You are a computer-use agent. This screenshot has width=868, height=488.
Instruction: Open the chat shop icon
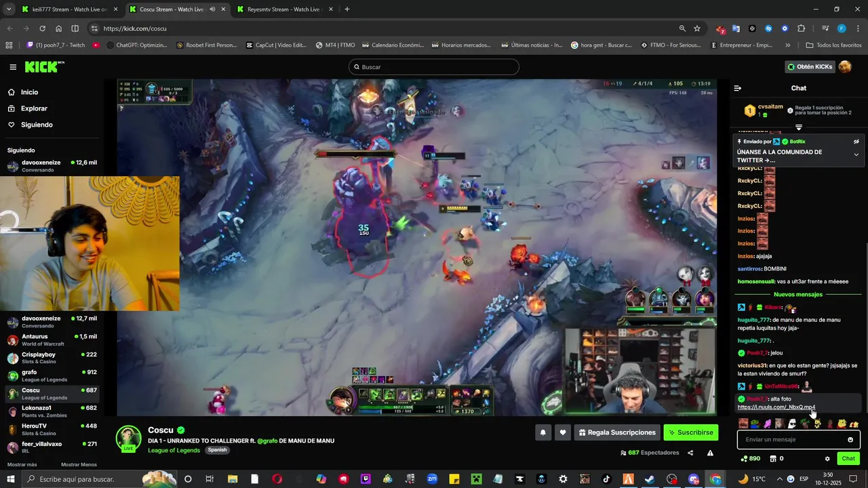point(773,459)
